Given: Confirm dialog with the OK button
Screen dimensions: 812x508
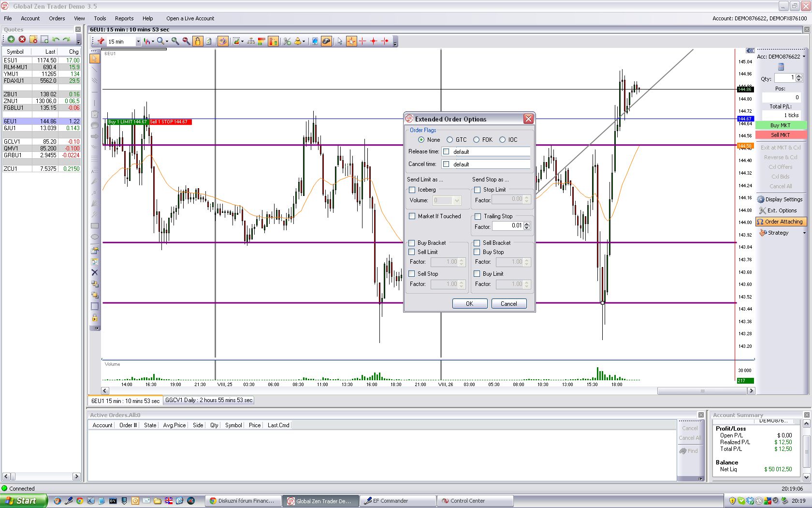Looking at the screenshot, I should [469, 304].
